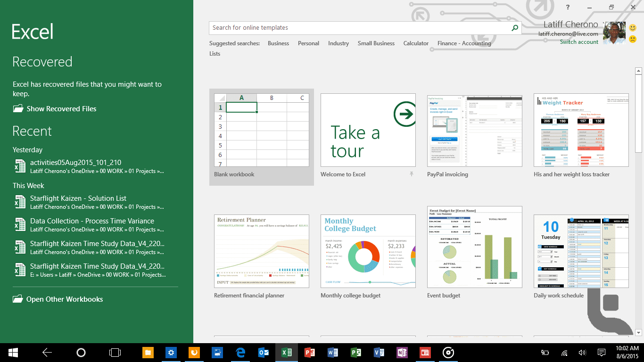Screen dimensions: 644x362
Task: Open Outlook from the taskbar
Action: [x=264, y=353]
